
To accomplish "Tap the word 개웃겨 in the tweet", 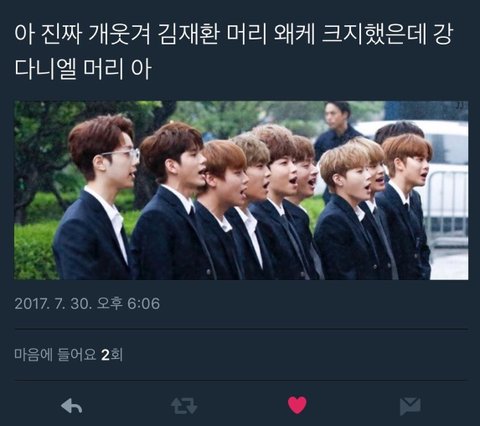I will coord(120,34).
